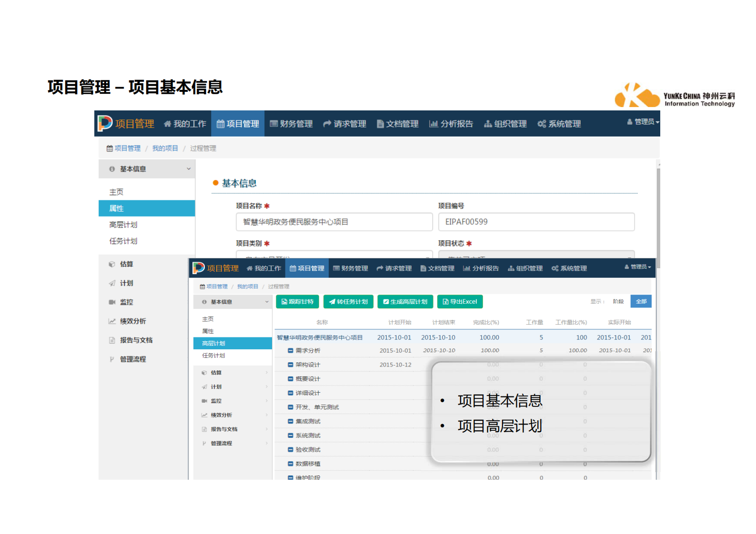
Task: Collapse the 验收测试 row
Action: 291,450
